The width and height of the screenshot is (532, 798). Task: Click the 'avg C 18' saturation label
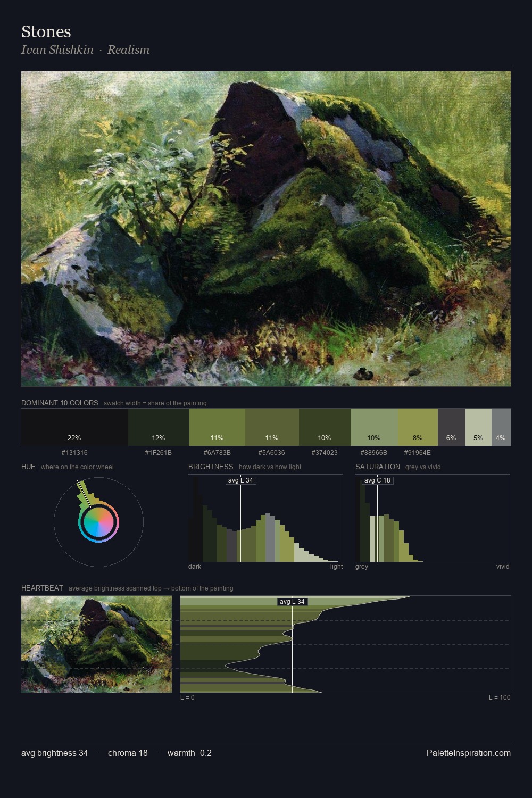[x=377, y=480]
